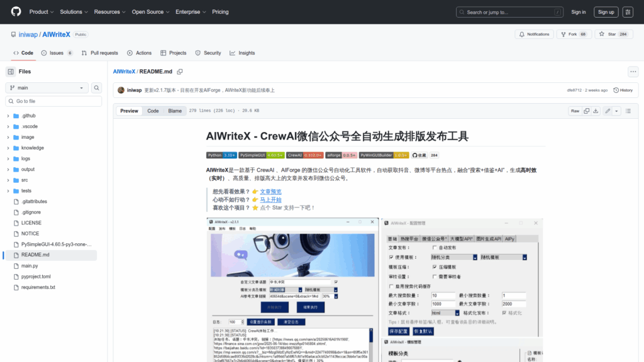Star the AIWriteX repository
This screenshot has width=644, height=362.
pos(614,34)
